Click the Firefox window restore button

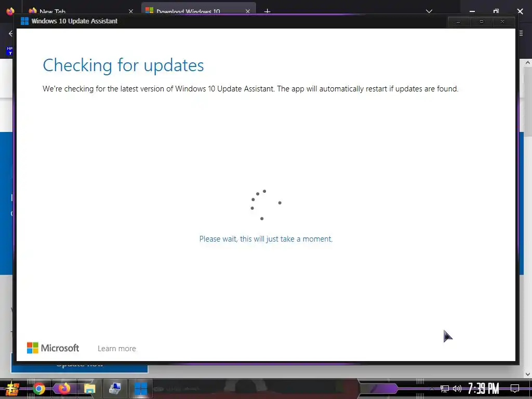[496, 11]
